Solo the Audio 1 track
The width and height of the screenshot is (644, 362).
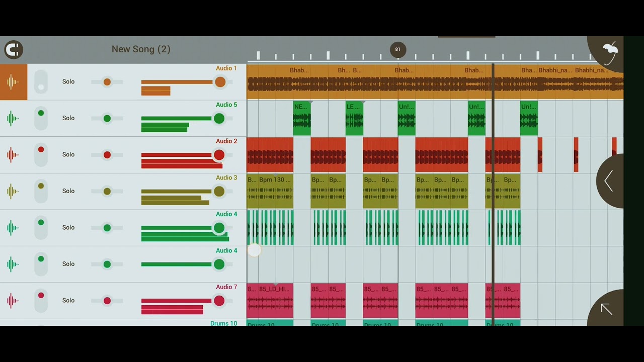[x=68, y=81]
